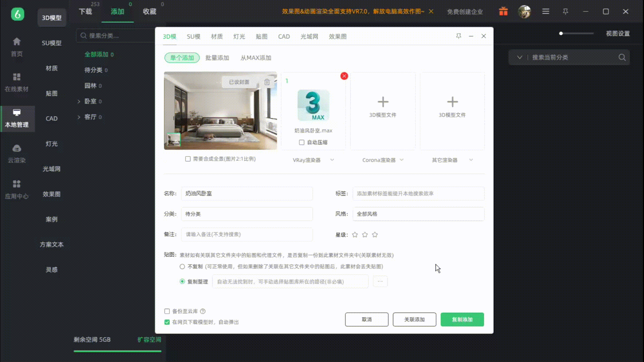Select 复制整理 radio option

pos(182,282)
